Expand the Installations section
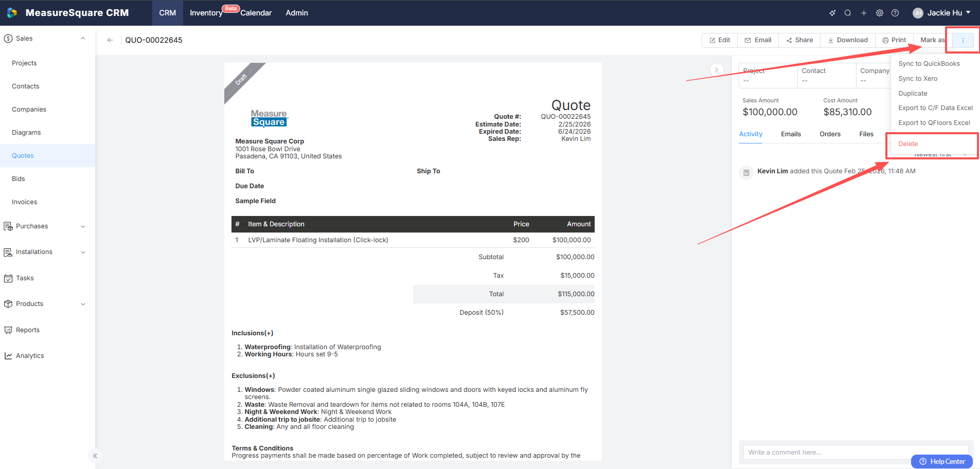Image resolution: width=980 pixels, height=469 pixels. [83, 252]
